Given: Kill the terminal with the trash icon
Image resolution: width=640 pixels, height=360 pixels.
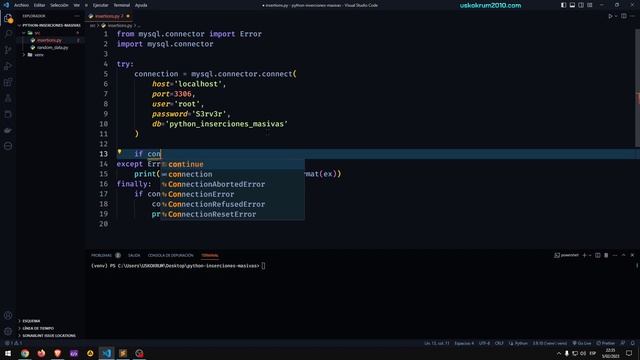Looking at the screenshot, I should tap(606, 255).
